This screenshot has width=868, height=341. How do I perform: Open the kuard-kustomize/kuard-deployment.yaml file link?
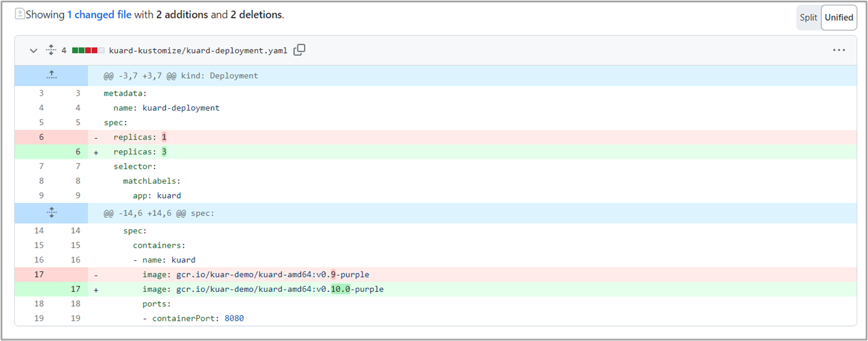[x=197, y=51]
